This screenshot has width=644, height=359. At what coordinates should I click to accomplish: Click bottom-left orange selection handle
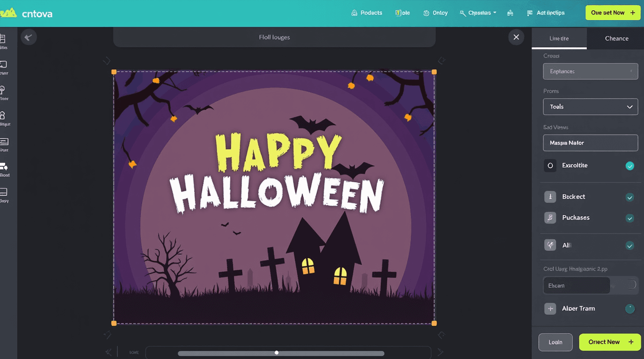point(114,323)
